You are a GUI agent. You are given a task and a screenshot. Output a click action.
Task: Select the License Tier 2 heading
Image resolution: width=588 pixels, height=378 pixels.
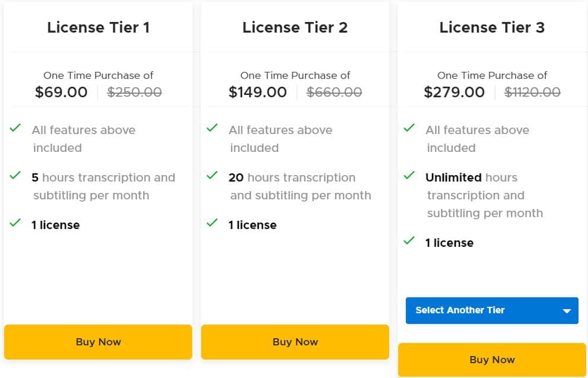pos(295,27)
